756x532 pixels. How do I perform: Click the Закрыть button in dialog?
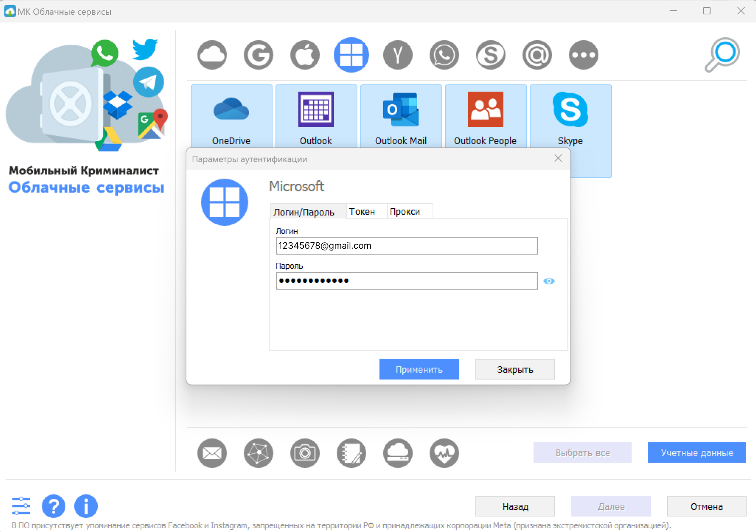click(515, 369)
